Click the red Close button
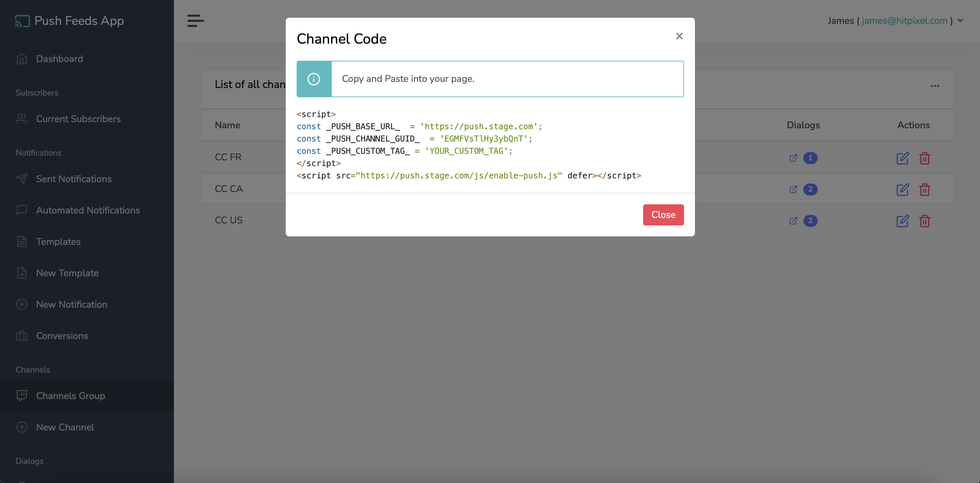The height and width of the screenshot is (483, 980). coord(663,215)
